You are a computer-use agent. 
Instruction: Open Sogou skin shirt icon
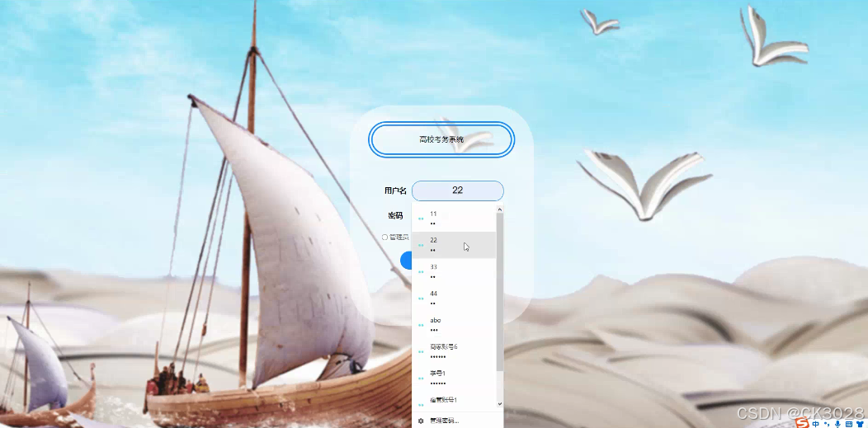click(860, 424)
